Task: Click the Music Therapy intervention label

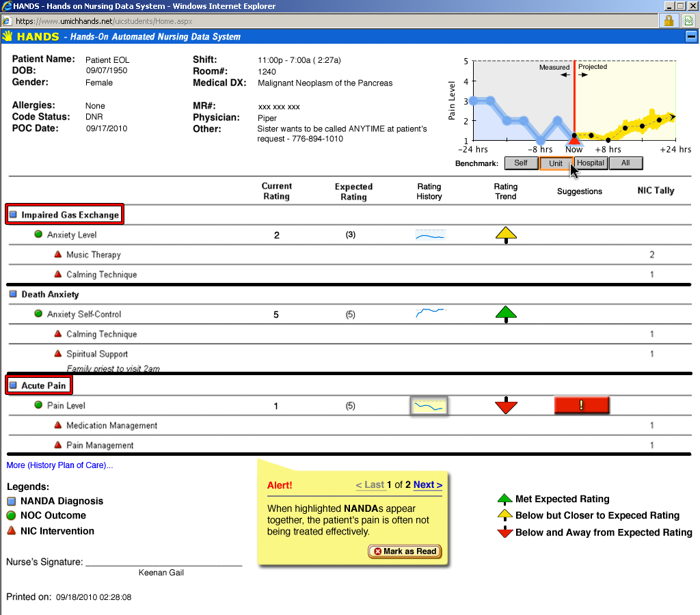Action: [94, 254]
